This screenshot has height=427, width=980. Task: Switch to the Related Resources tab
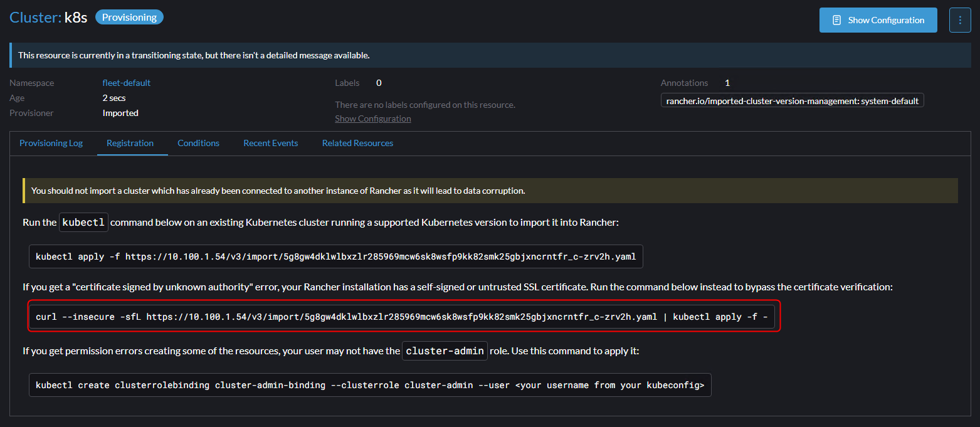coord(357,143)
